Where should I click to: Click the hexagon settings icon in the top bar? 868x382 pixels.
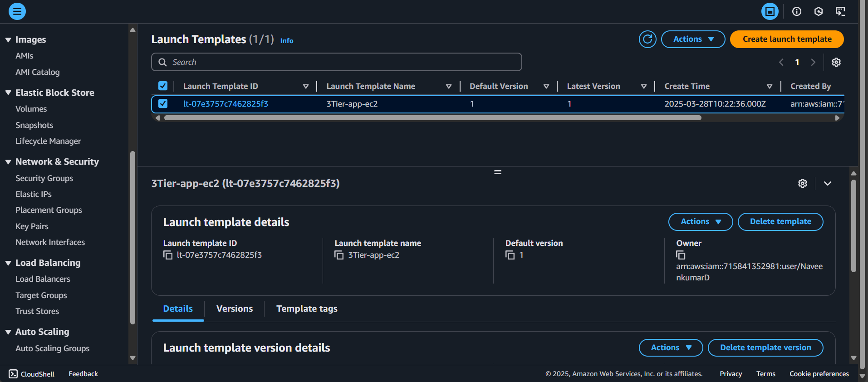pyautogui.click(x=819, y=11)
